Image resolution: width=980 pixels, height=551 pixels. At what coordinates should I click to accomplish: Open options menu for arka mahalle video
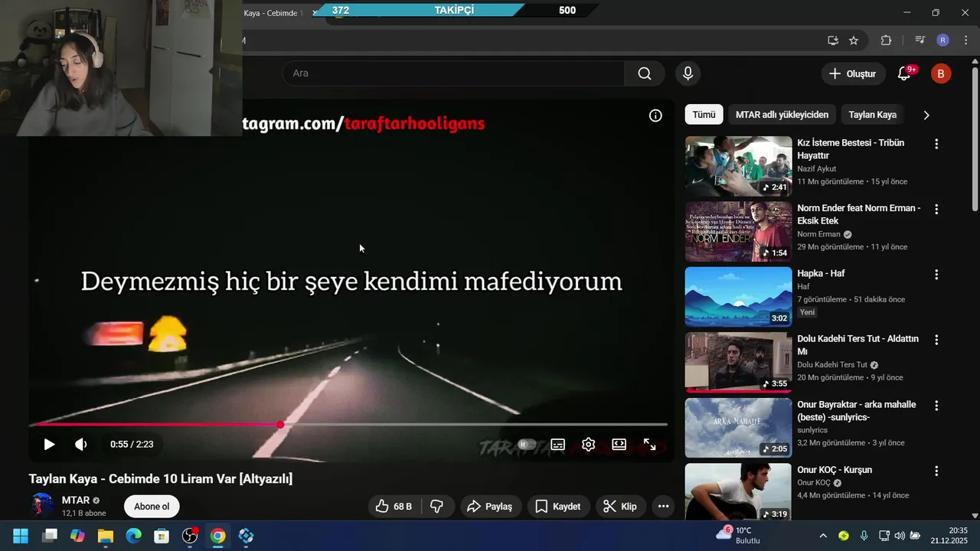pos(936,405)
